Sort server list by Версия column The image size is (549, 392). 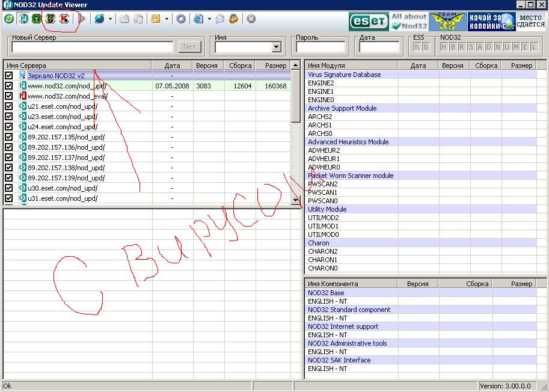pos(208,66)
